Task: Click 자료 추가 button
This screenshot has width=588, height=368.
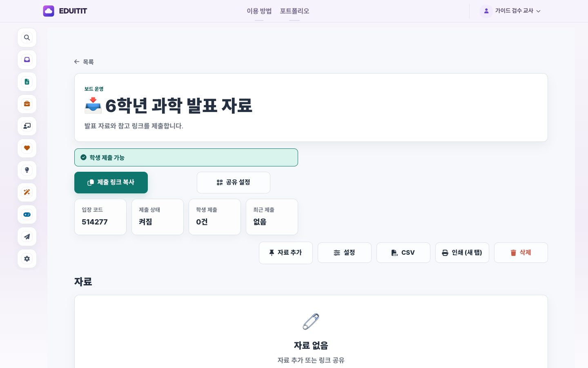Action: coord(286,253)
